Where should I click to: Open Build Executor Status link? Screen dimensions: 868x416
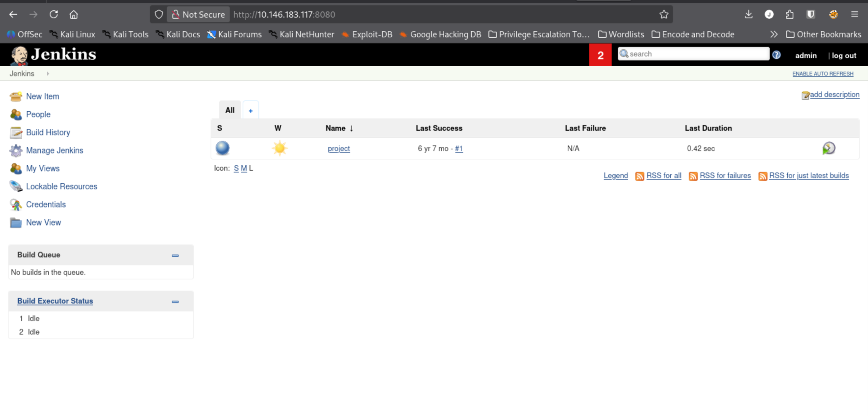(x=55, y=301)
